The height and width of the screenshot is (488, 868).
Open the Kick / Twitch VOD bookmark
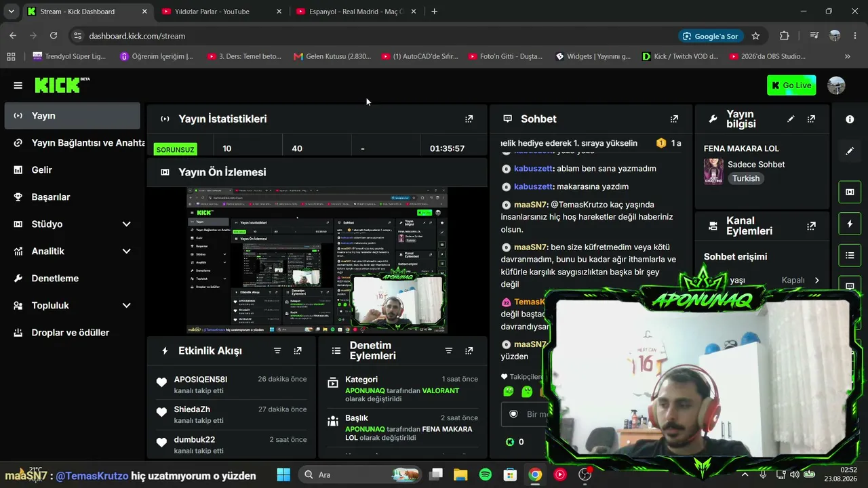[680, 56]
